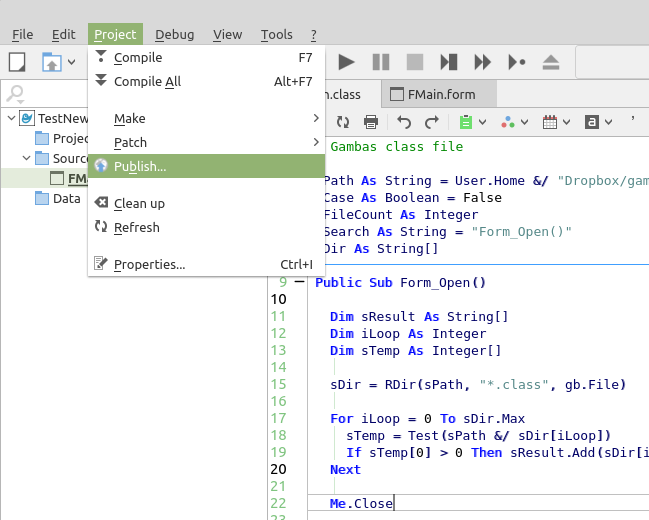Choose Compile All menu entry

[x=206, y=82]
